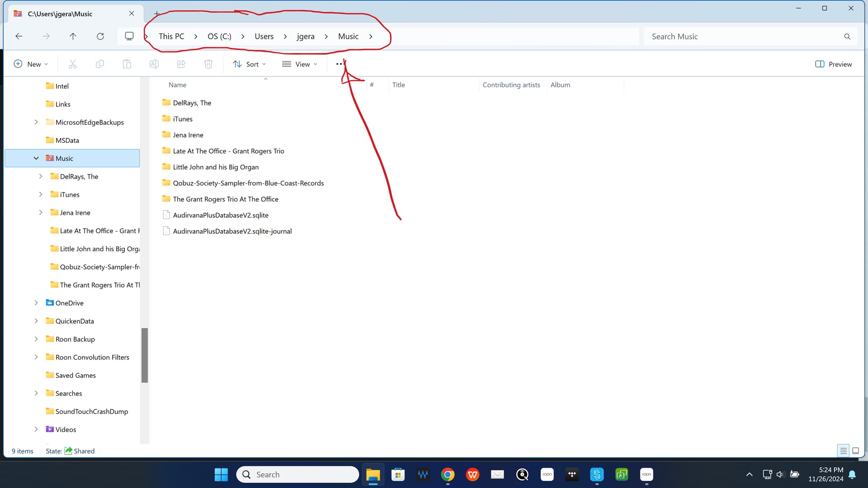Sort by Contributing artists column
The width and height of the screenshot is (868, 488).
coord(511,85)
